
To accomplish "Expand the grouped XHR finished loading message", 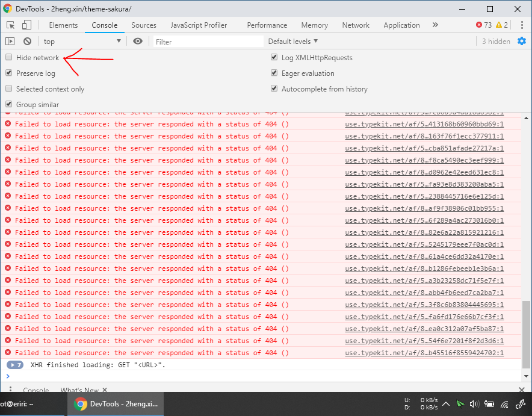I will pyautogui.click(x=12, y=365).
